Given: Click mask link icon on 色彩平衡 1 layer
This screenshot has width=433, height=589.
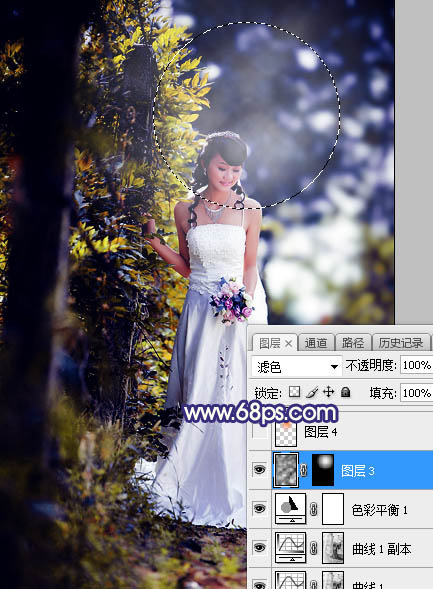Looking at the screenshot, I should tap(314, 509).
